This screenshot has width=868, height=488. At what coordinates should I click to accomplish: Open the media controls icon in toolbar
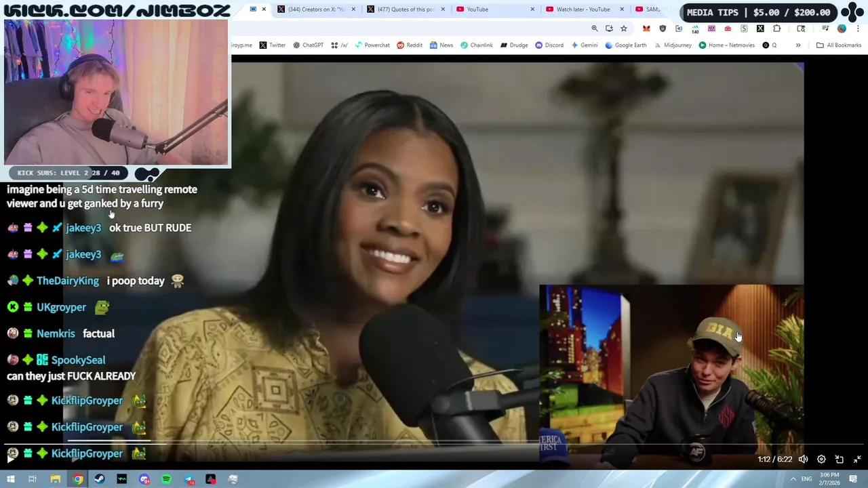pyautogui.click(x=825, y=28)
